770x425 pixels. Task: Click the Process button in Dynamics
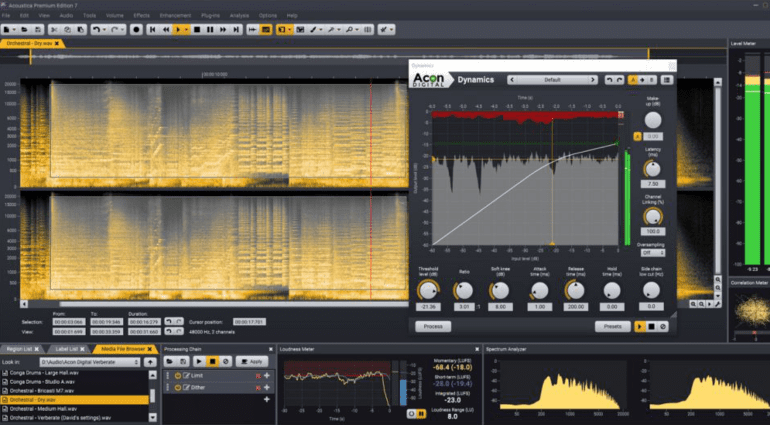click(433, 326)
